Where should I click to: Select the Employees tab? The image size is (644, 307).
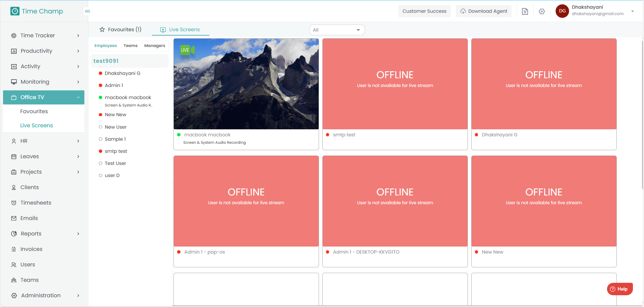click(x=106, y=46)
